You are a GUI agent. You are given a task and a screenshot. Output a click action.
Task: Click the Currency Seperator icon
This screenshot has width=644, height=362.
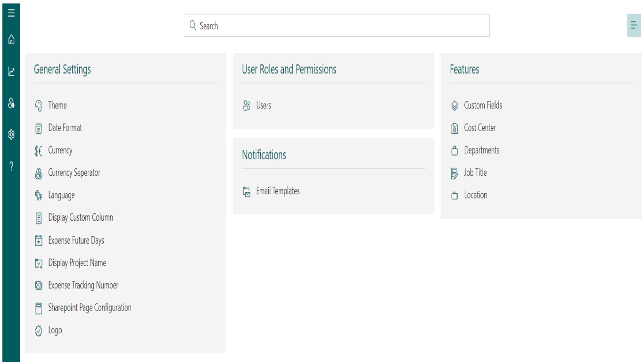tap(39, 173)
